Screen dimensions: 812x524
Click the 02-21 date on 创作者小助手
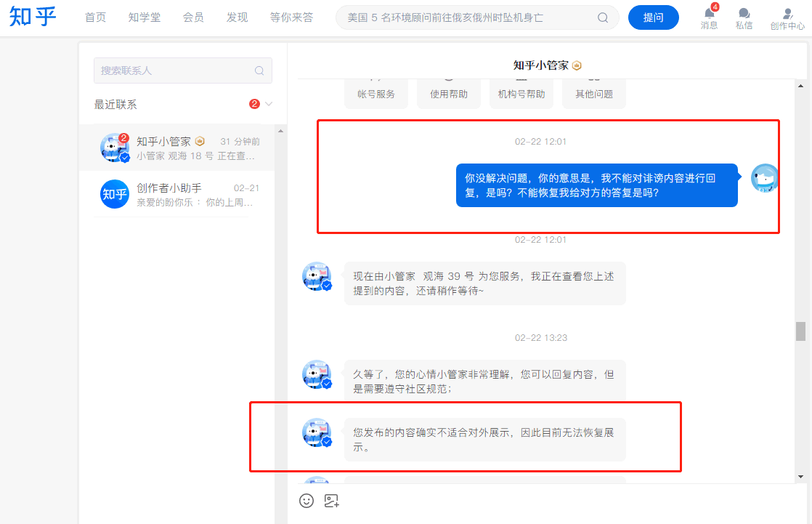point(246,188)
